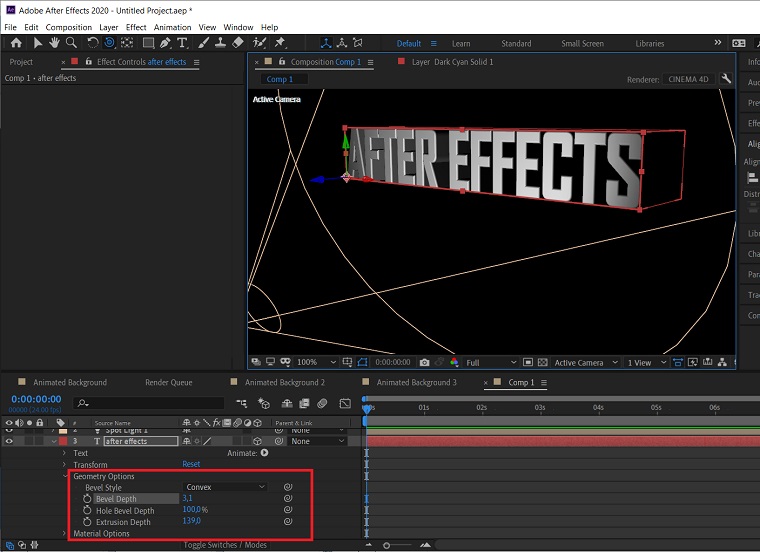Select the Zoom magnifier tool
The height and width of the screenshot is (552, 760).
71,43
